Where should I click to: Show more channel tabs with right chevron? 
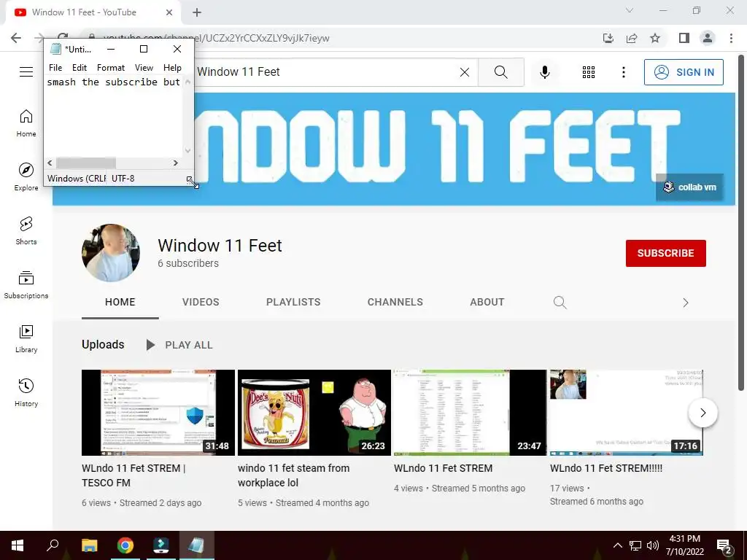pos(685,303)
